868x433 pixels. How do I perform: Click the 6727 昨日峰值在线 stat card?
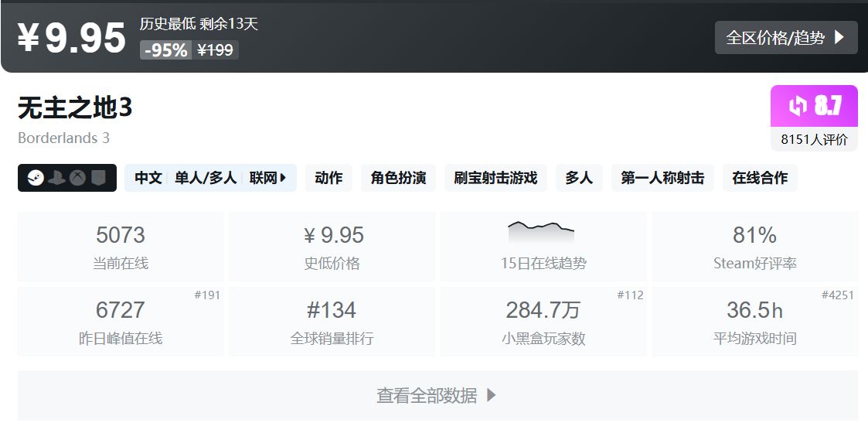coord(121,321)
